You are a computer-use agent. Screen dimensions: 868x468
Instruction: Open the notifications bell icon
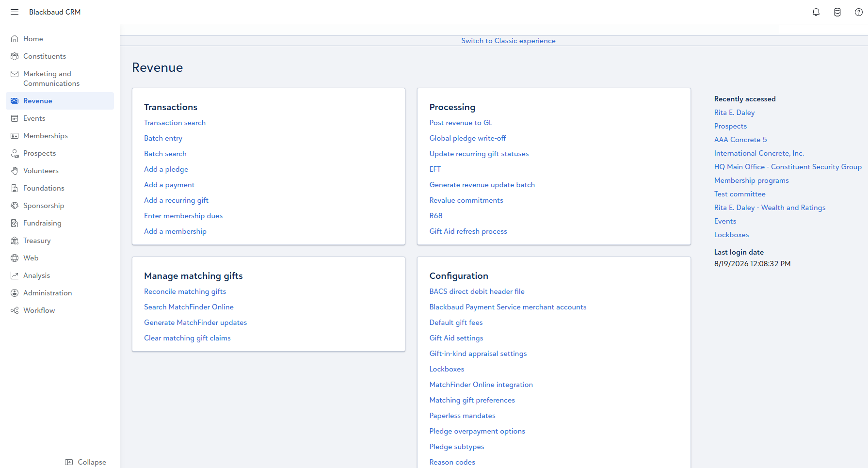click(x=816, y=12)
